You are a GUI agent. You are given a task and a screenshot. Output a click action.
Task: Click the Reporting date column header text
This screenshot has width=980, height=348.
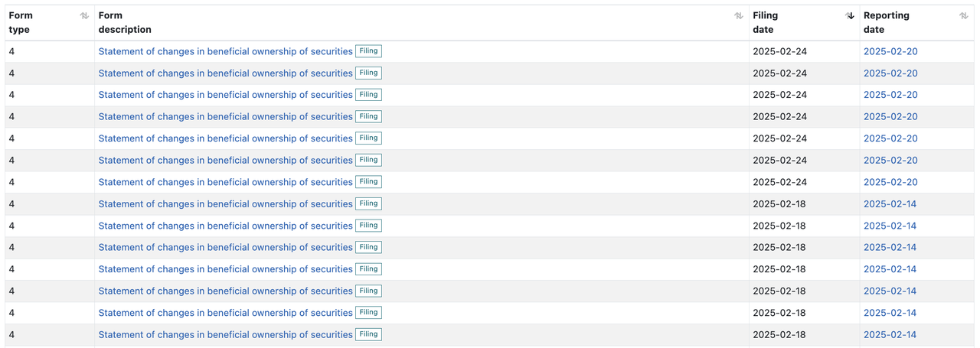pos(887,22)
